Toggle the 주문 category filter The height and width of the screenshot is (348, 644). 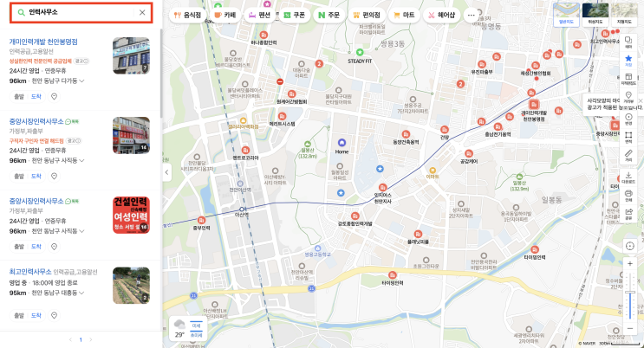(x=329, y=16)
